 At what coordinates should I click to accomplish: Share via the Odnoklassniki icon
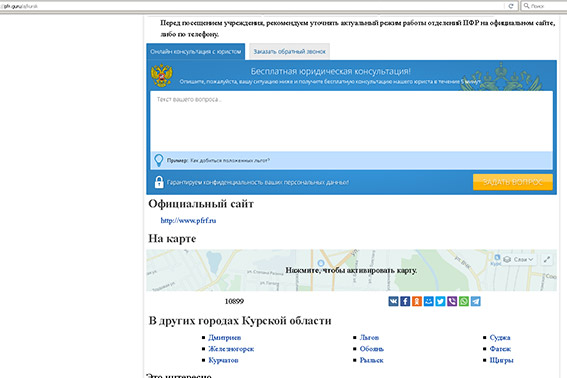417,301
